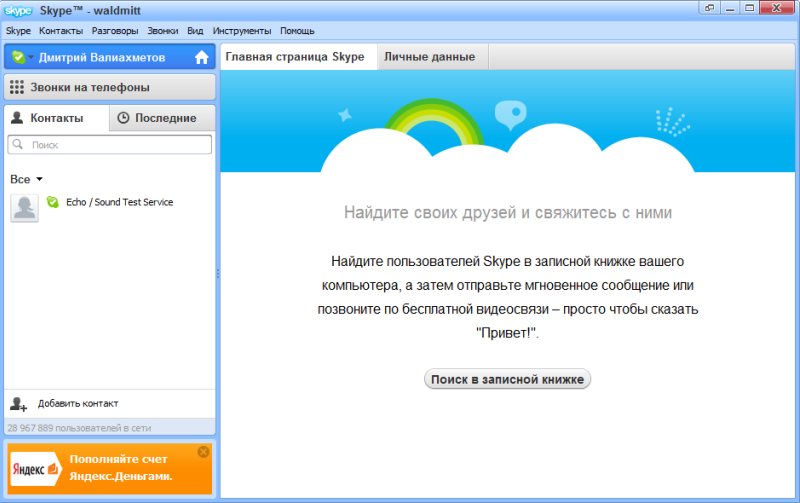The width and height of the screenshot is (800, 503).
Task: Select the Главная страница Skype tab
Action: click(295, 57)
